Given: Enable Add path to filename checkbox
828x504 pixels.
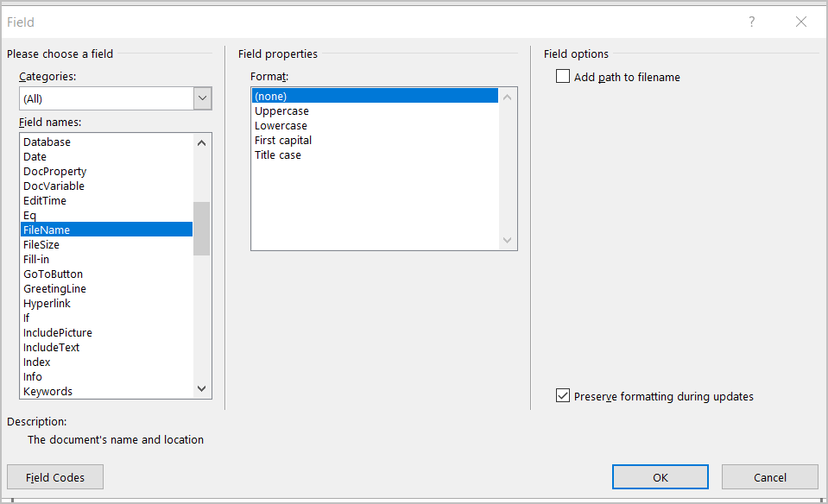Looking at the screenshot, I should tap(564, 77).
